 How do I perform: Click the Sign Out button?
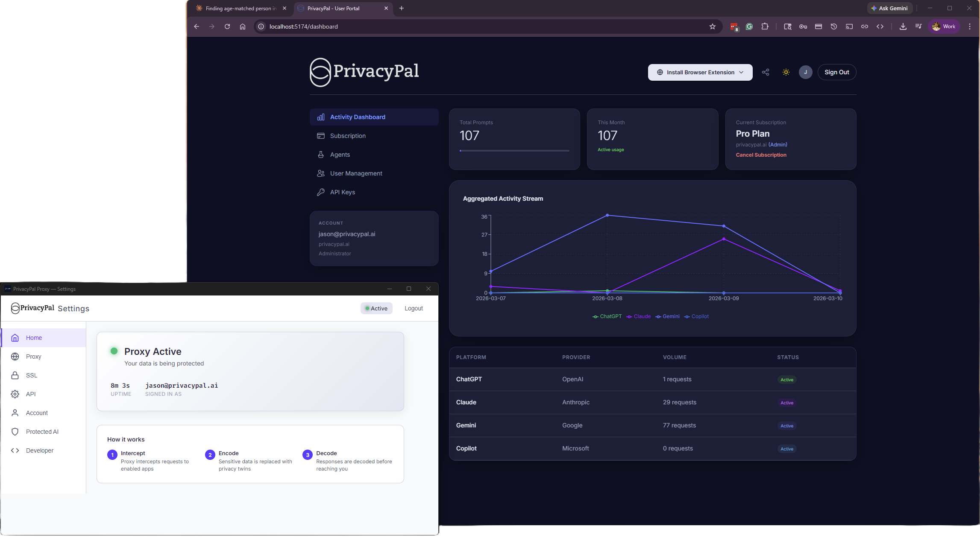837,72
